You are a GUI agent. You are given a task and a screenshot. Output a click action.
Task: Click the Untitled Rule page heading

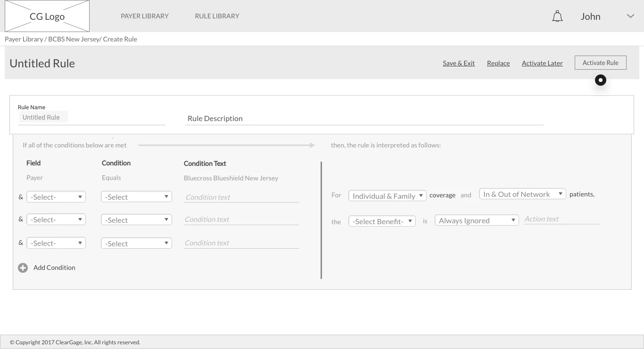[42, 64]
